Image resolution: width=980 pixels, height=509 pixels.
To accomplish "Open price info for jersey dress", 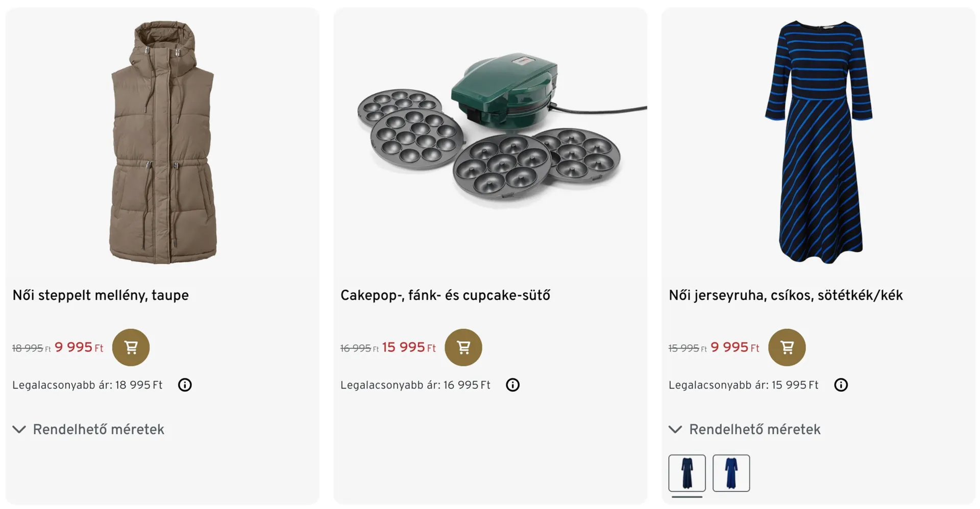I will click(x=841, y=385).
